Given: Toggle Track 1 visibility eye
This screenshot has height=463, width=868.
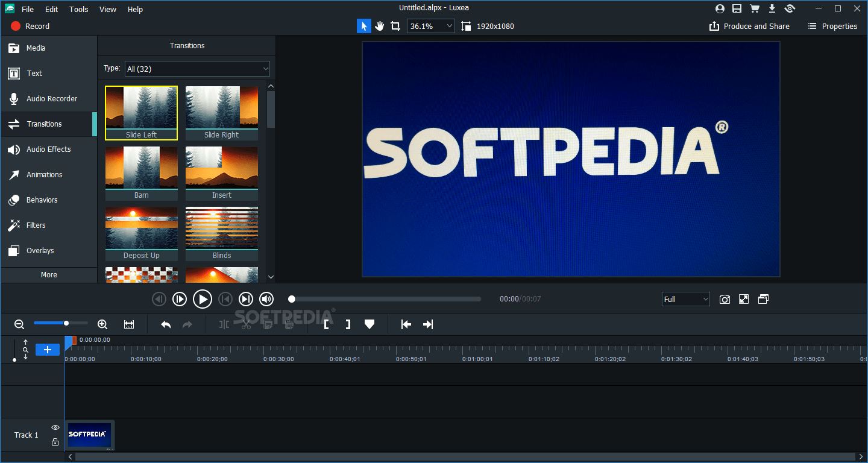Looking at the screenshot, I should pos(55,427).
